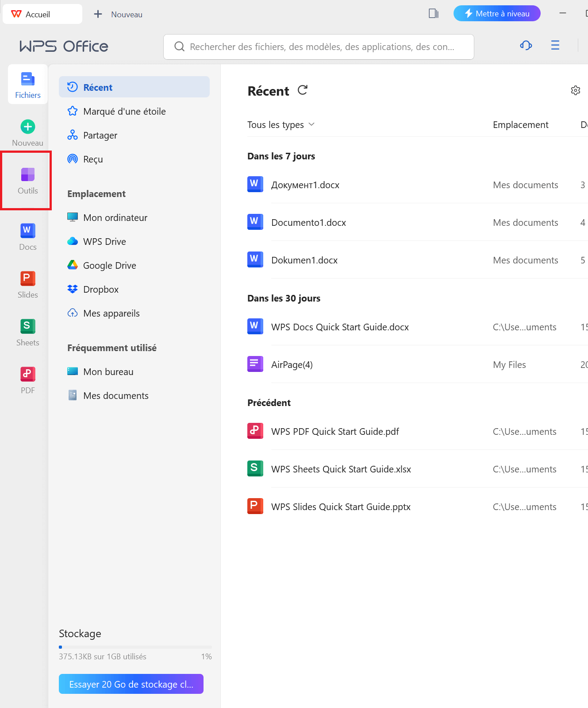Click the Mettre à niveau button

click(x=496, y=14)
